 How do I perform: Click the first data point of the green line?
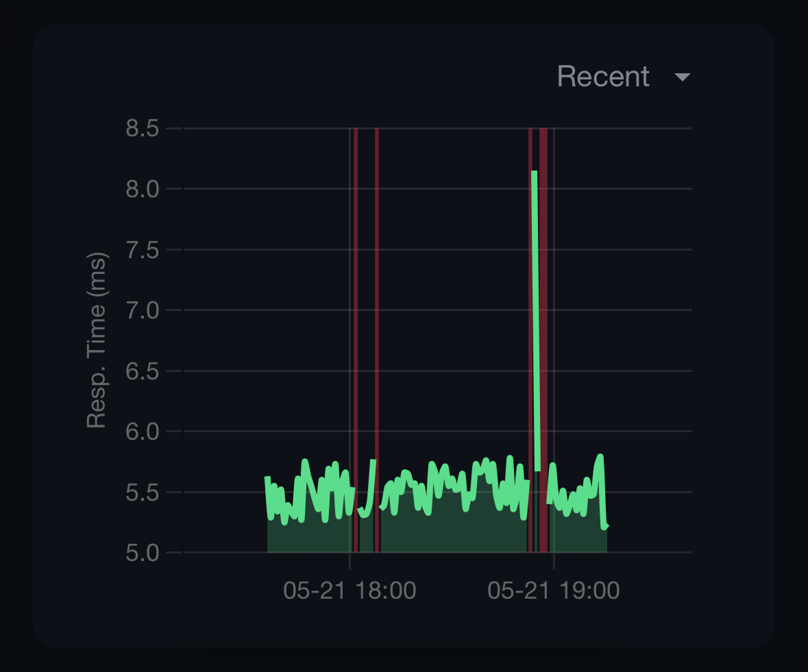267,478
